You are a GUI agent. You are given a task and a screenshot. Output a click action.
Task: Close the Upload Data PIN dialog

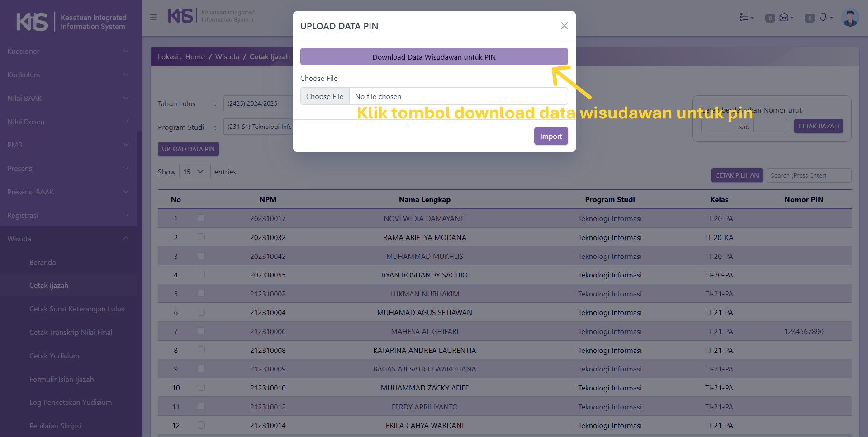[x=564, y=26]
